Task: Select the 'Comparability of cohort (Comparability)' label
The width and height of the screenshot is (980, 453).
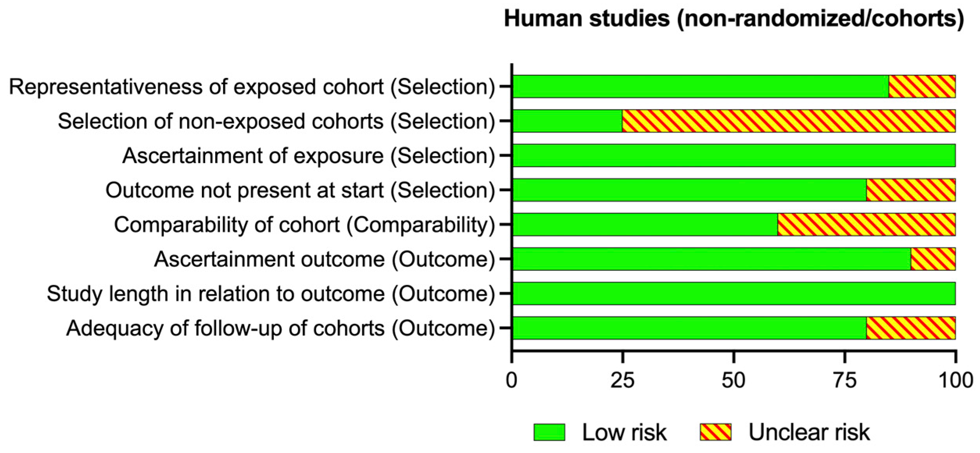Action: (304, 225)
